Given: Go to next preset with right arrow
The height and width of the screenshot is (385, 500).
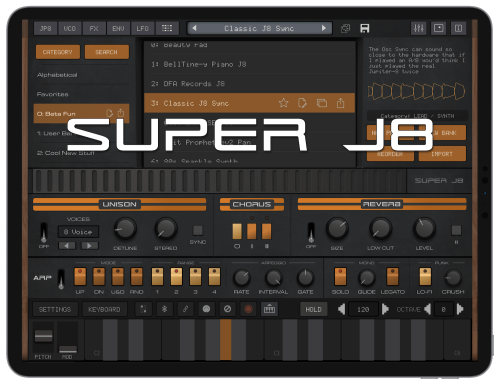Looking at the screenshot, I should tap(324, 28).
